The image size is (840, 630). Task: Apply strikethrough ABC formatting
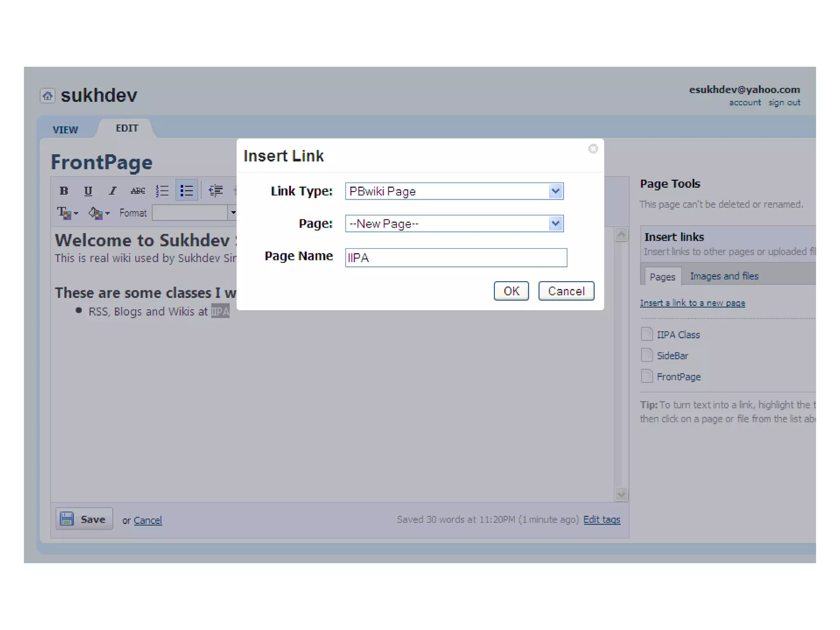point(137,191)
